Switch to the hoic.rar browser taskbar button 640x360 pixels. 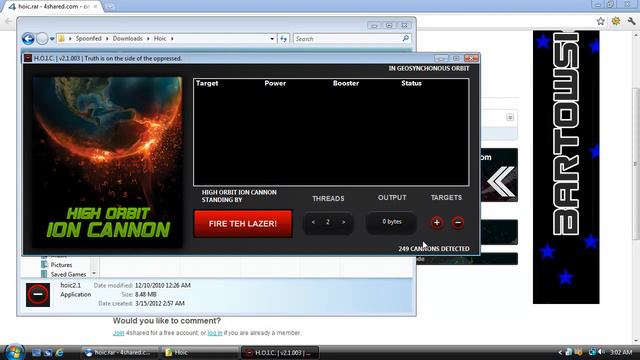point(119,353)
